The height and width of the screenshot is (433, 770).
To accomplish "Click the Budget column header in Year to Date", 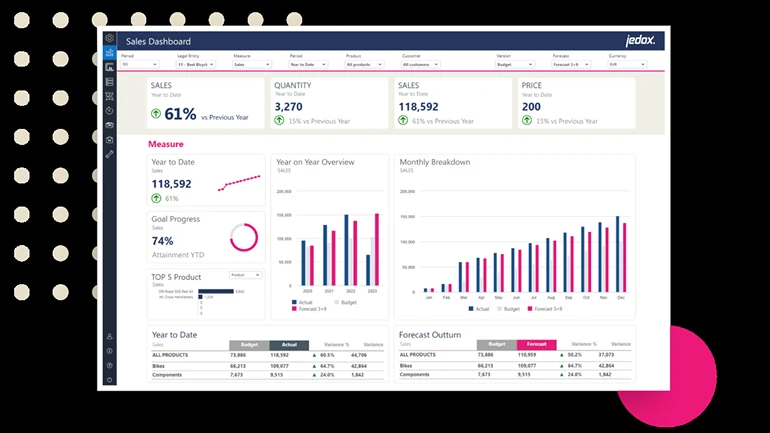I will pyautogui.click(x=248, y=344).
